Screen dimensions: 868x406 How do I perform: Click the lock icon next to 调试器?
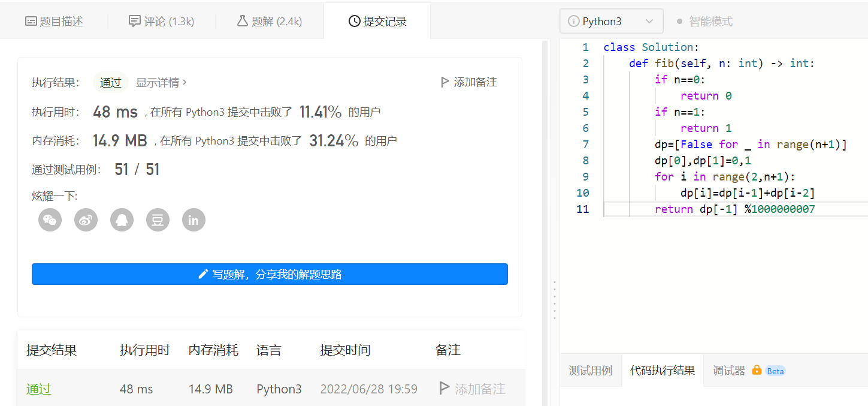[757, 370]
